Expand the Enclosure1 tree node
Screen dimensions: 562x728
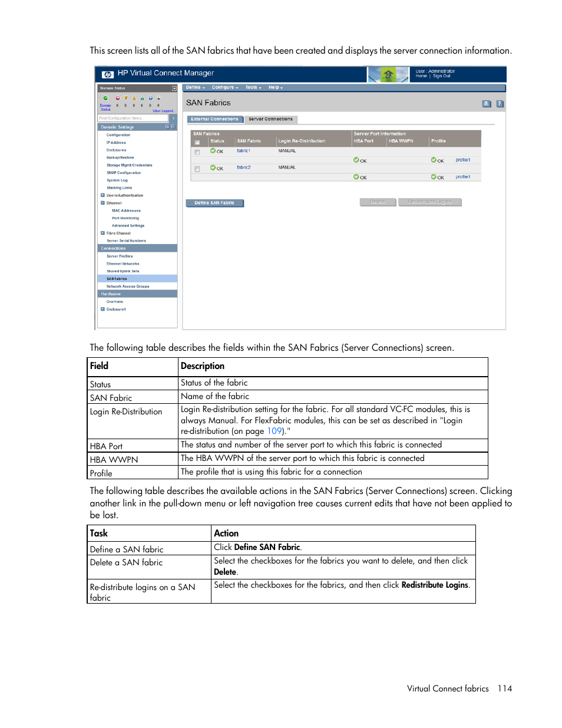(x=103, y=309)
